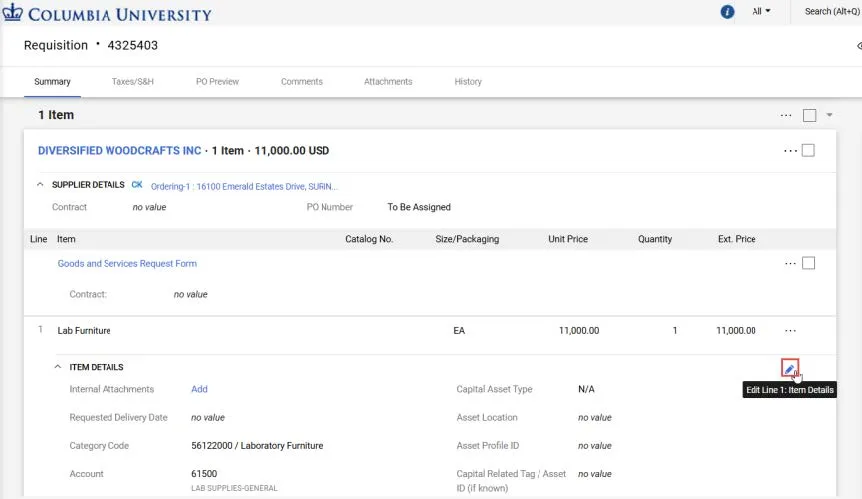Image resolution: width=862 pixels, height=499 pixels.
Task: Switch to the Summary tab
Action: tap(52, 81)
